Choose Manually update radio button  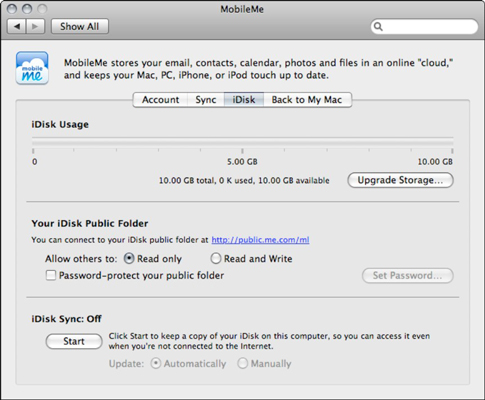243,363
